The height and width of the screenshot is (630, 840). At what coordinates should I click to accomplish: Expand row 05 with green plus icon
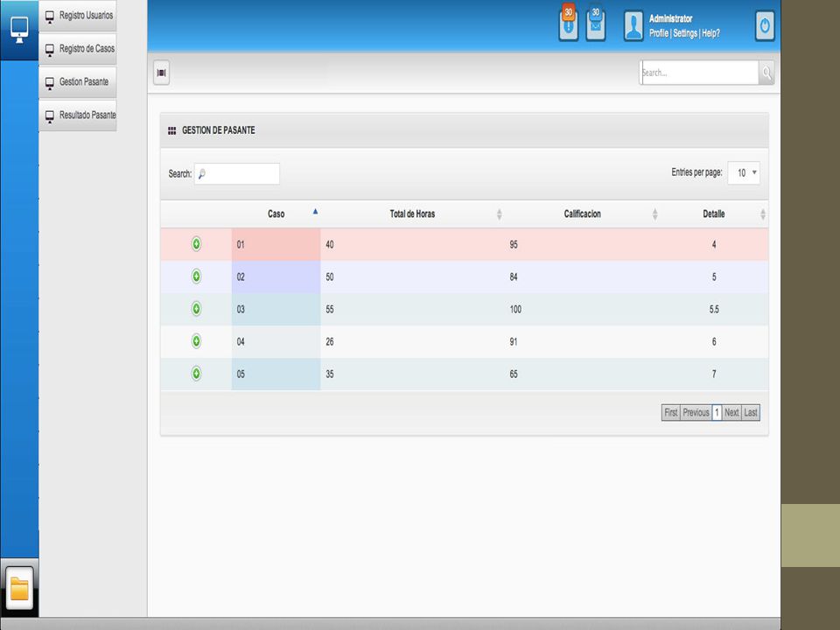pyautogui.click(x=197, y=374)
